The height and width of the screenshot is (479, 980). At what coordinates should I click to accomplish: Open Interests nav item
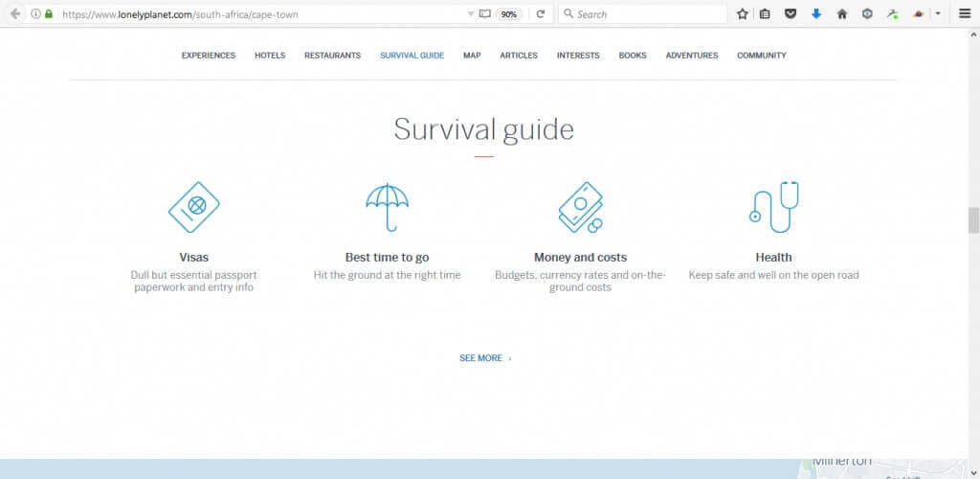[578, 56]
